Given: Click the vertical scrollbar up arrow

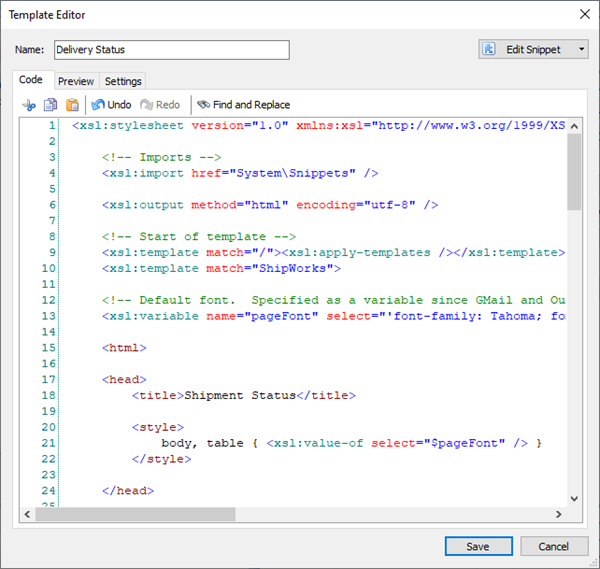Looking at the screenshot, I should (574, 126).
